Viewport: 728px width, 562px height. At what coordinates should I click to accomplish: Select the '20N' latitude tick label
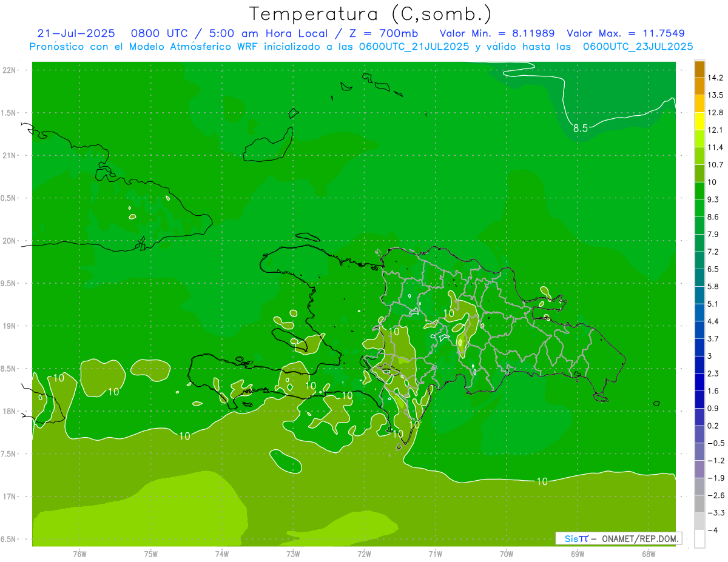coord(10,241)
